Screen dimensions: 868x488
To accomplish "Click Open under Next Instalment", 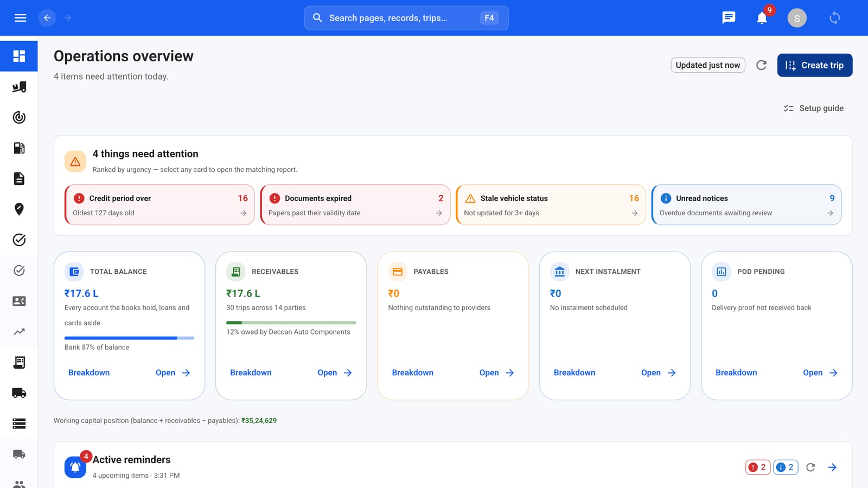I will [659, 373].
